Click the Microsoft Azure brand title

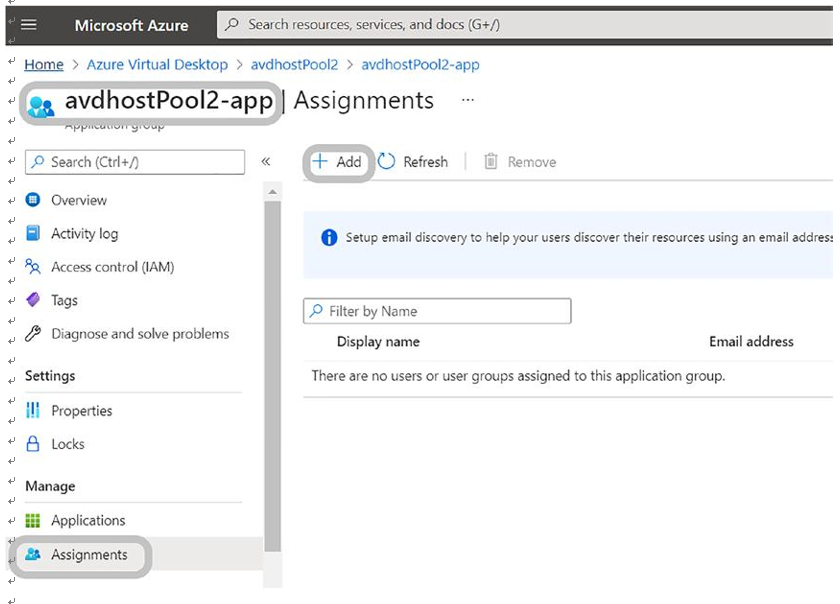tap(131, 25)
